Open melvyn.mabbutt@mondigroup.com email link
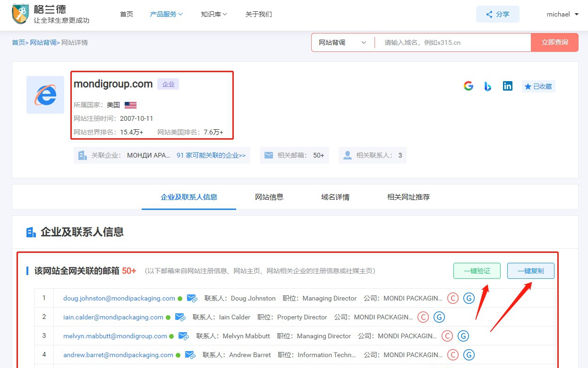Viewport: 588px width, 368px height. [115, 336]
